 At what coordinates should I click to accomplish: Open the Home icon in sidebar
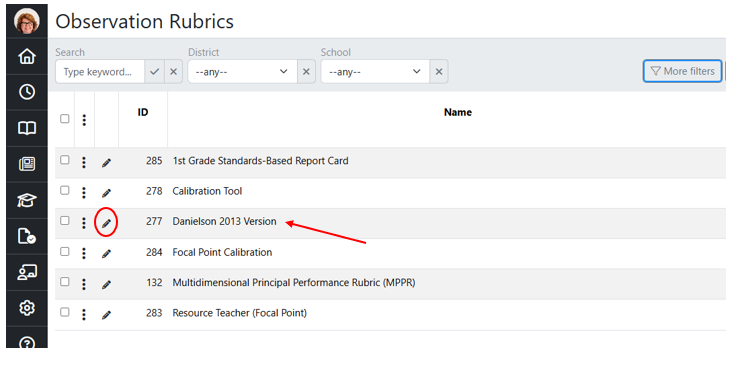pyautogui.click(x=27, y=56)
